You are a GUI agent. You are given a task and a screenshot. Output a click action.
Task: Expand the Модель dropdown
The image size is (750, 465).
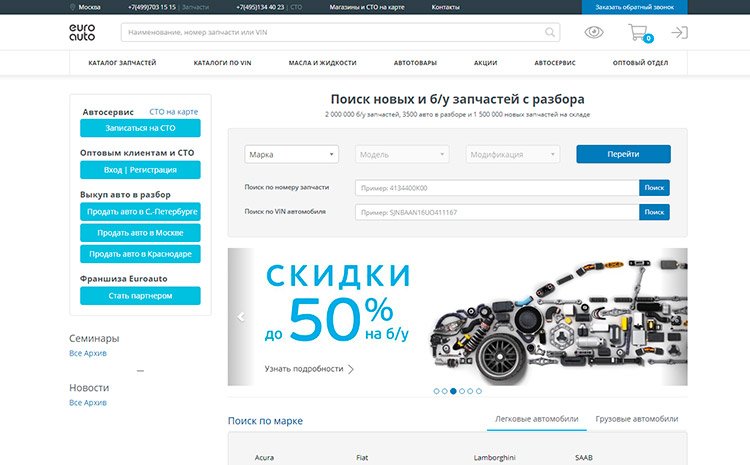pos(402,154)
